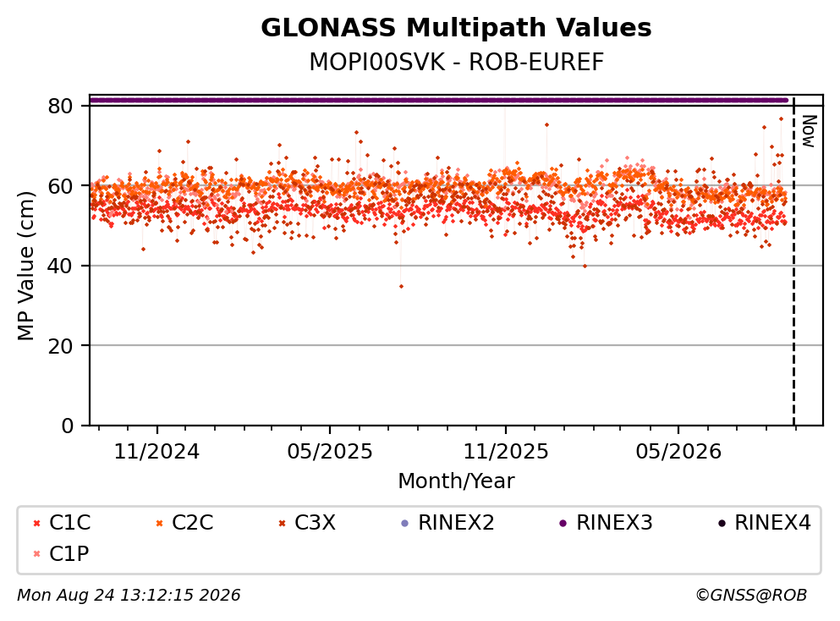This screenshot has width=840, height=621.
Task: Click the RINEX4 dark legend dot
Action: [x=722, y=524]
